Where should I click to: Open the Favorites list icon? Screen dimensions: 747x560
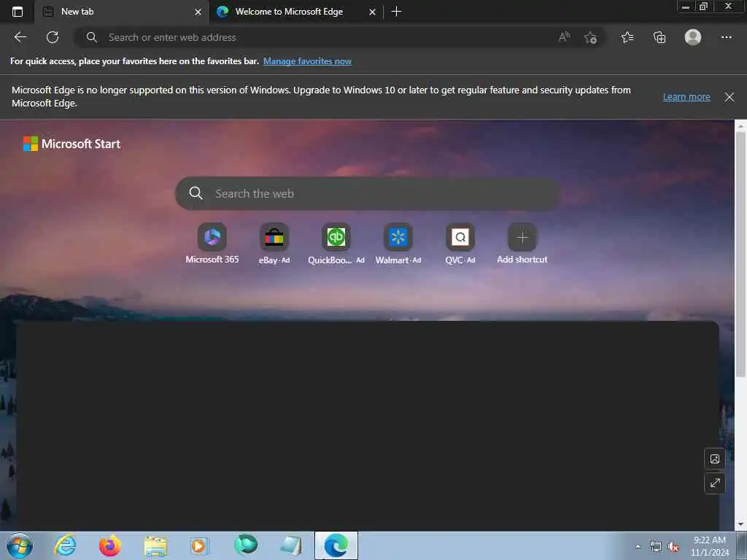pos(627,37)
